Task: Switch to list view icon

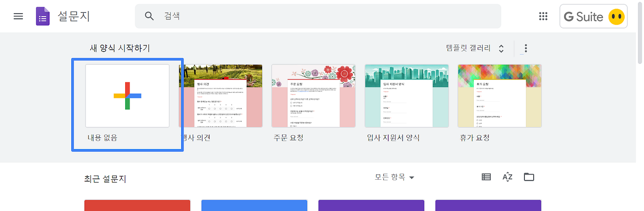Action: (486, 177)
